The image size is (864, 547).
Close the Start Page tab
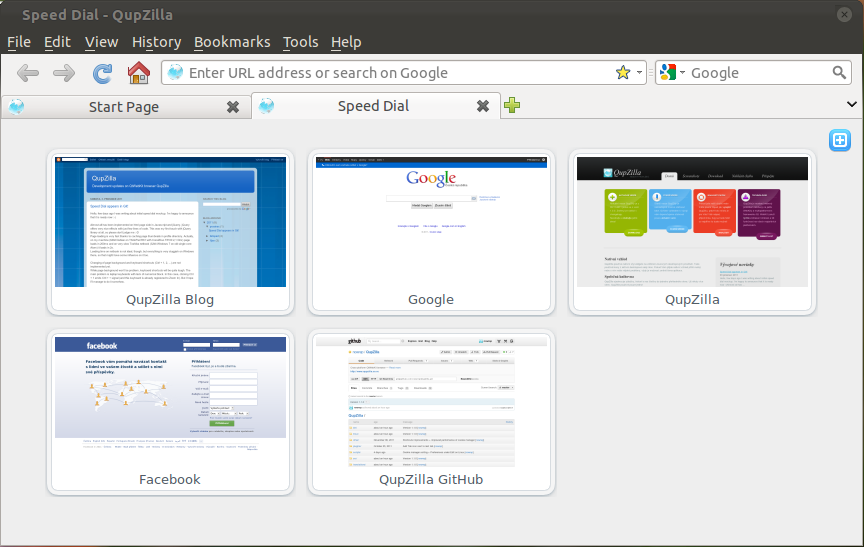pyautogui.click(x=233, y=107)
